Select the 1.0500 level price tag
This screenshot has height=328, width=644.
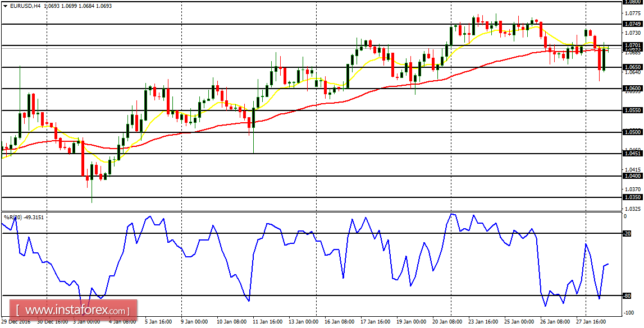click(x=632, y=132)
